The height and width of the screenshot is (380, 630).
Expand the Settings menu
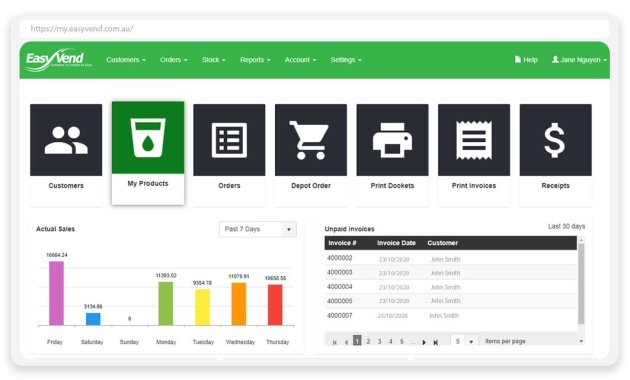pyautogui.click(x=346, y=60)
